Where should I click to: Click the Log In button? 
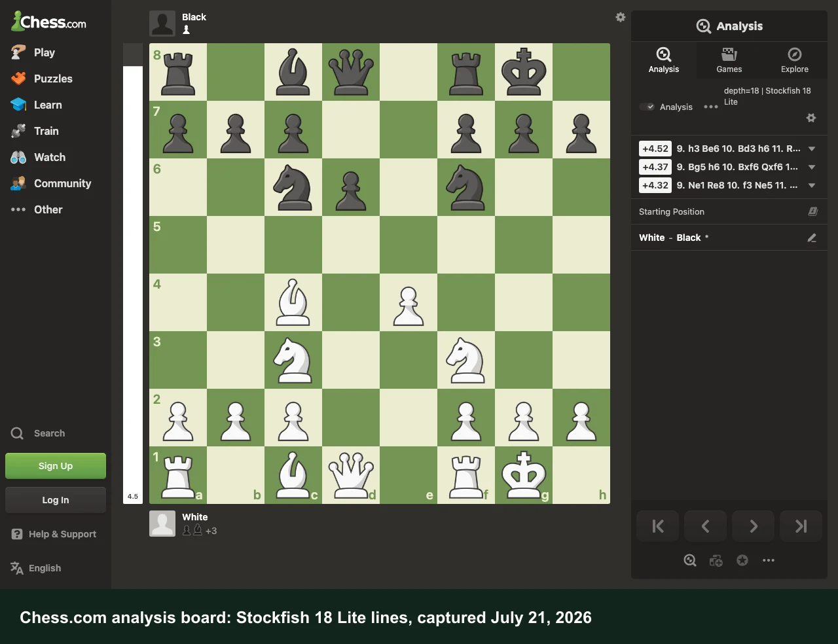56,500
